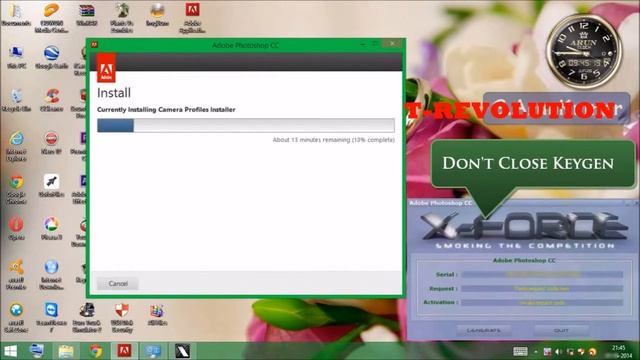Select the Request code field in keygen
This screenshot has height=360, width=640.
click(542, 289)
